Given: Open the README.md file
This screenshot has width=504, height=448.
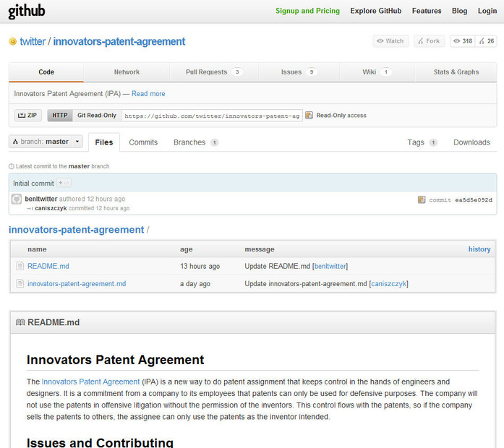Looking at the screenshot, I should (48, 266).
